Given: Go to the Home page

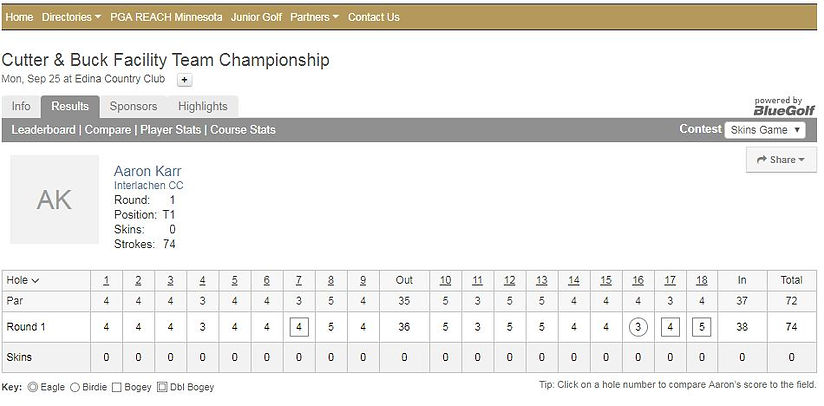Looking at the screenshot, I should click(19, 17).
